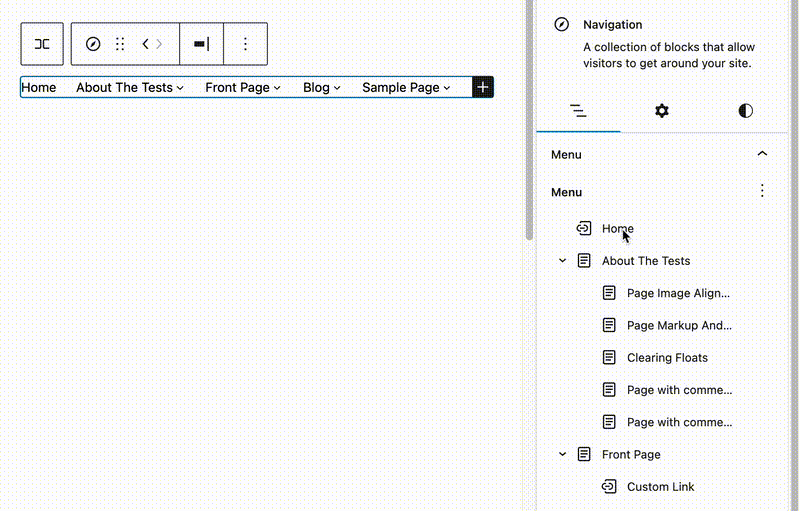Select Clearing Floats in list view
Viewport: 800px width, 511px height.
pos(667,357)
